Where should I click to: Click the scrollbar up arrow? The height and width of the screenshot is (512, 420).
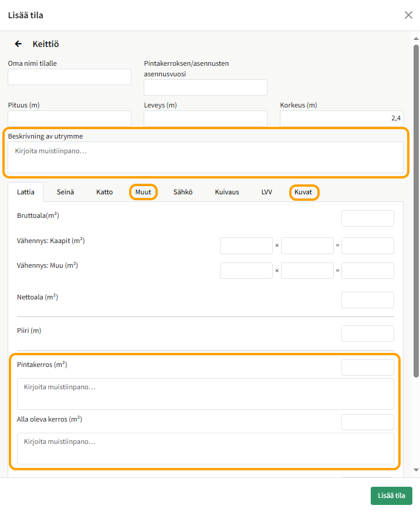pyautogui.click(x=416, y=39)
